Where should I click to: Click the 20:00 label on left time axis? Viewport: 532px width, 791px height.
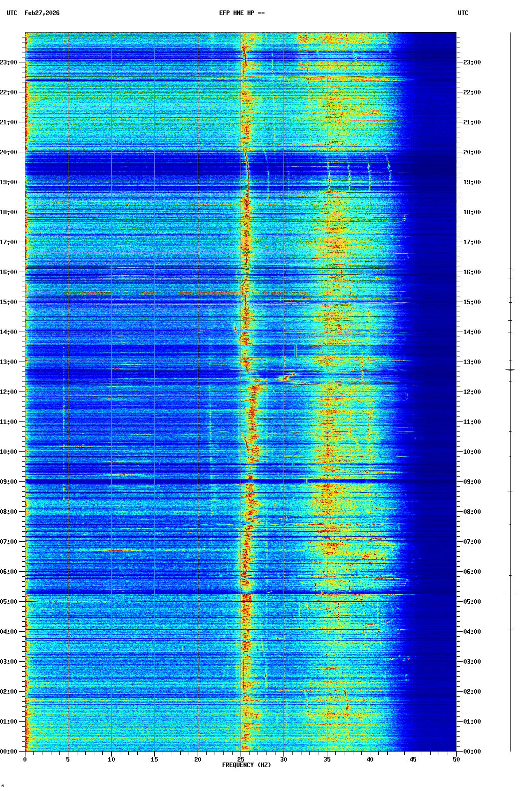[8, 152]
